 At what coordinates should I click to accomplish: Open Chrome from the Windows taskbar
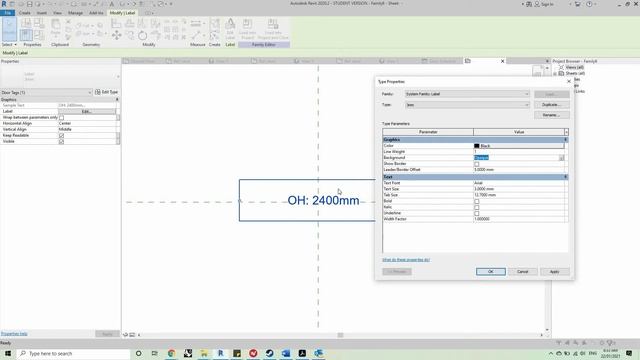click(x=171, y=353)
